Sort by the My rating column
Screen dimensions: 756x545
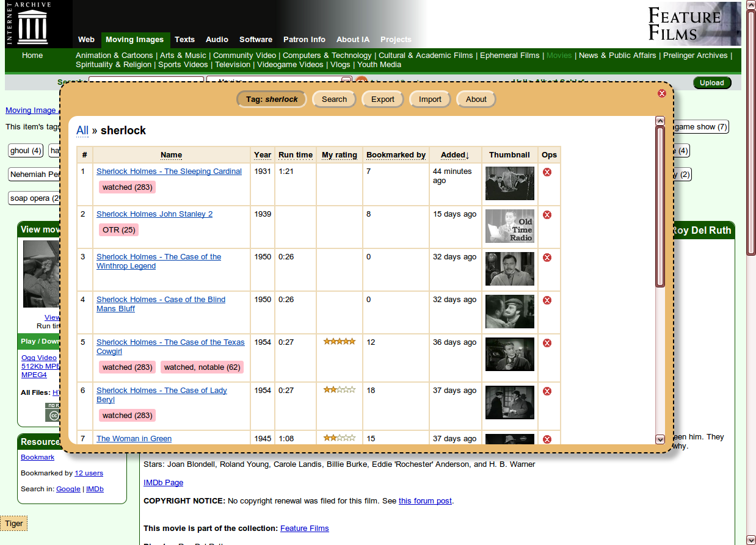[x=340, y=155]
